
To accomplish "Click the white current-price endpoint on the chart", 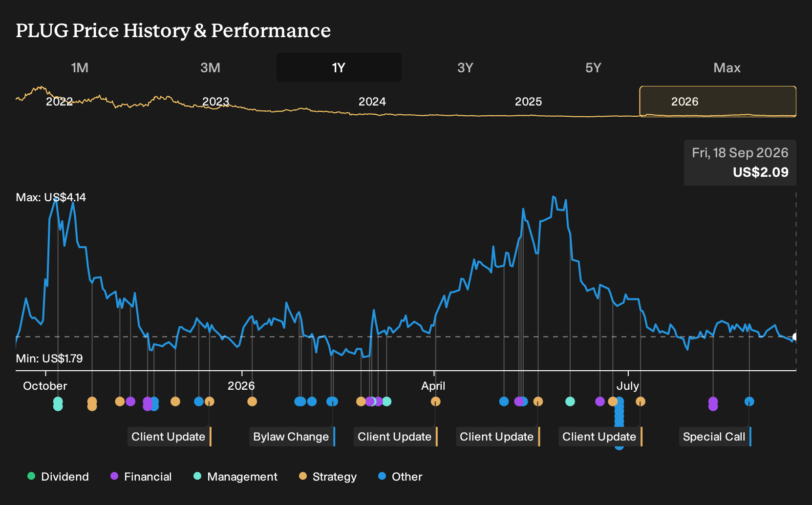I will click(795, 337).
